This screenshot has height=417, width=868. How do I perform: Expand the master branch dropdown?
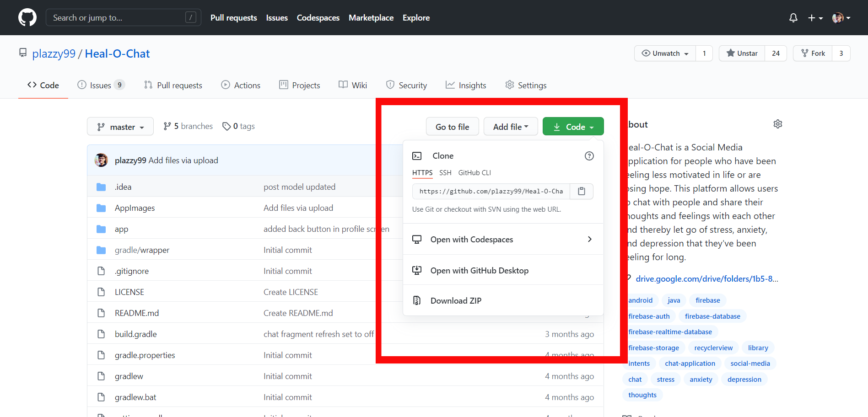coord(120,127)
